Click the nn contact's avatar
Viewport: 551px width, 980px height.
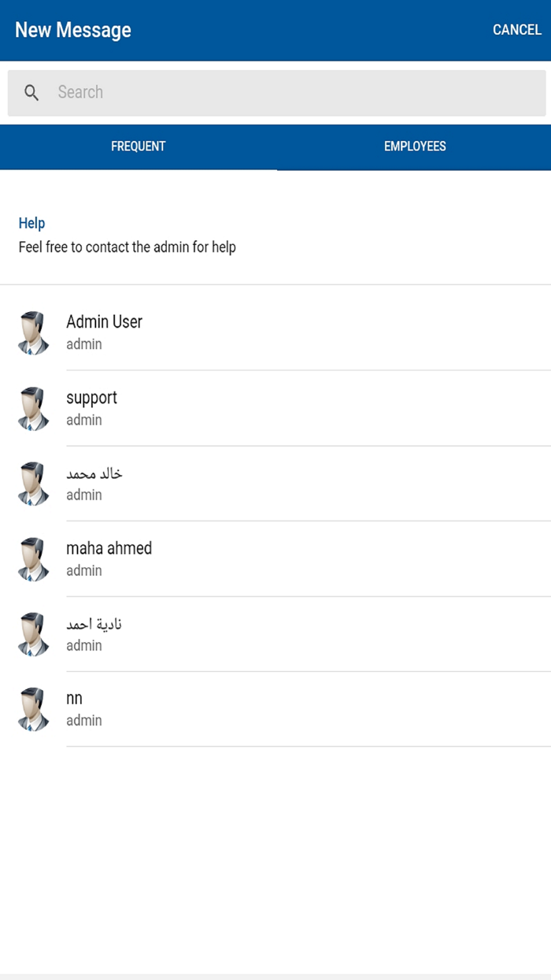pyautogui.click(x=34, y=709)
